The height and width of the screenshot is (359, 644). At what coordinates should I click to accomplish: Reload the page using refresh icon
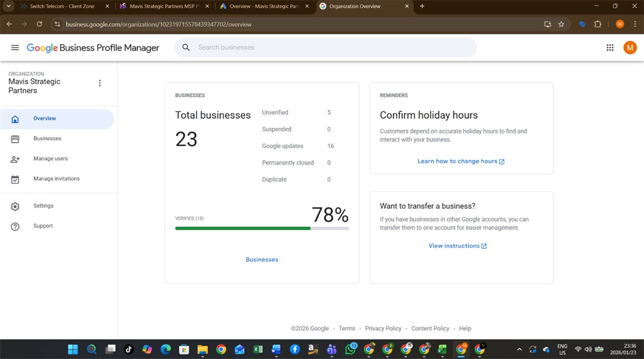(40, 24)
